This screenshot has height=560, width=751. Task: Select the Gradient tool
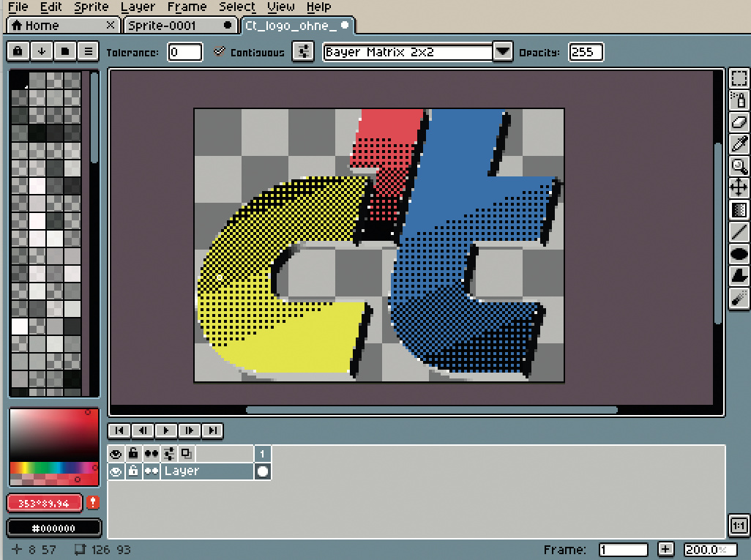pos(739,210)
